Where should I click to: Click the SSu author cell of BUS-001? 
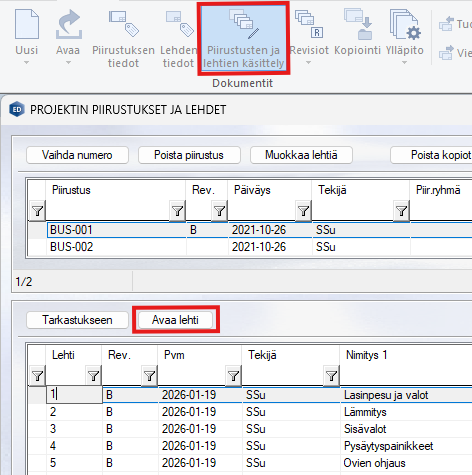pyautogui.click(x=361, y=230)
